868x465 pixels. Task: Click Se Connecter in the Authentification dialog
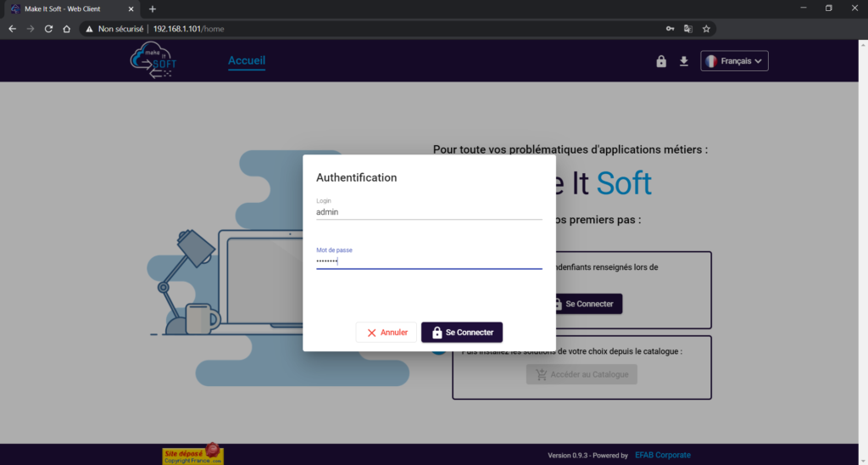coord(462,333)
